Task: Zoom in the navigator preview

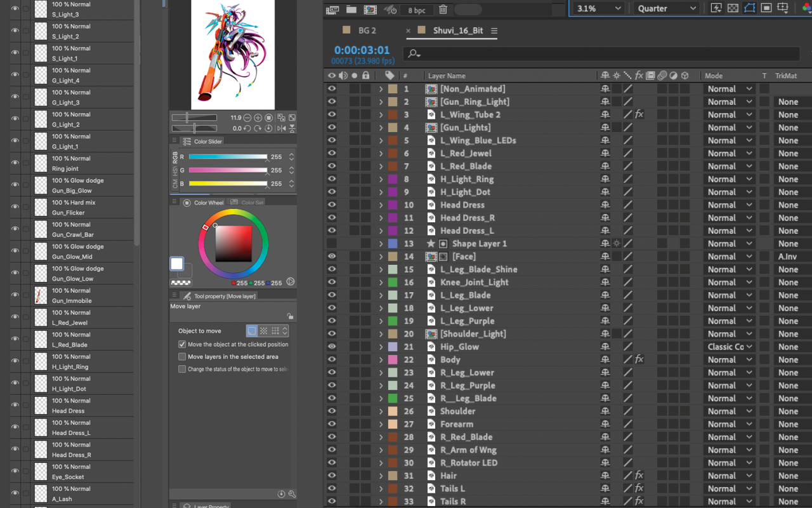Action: 258,118
